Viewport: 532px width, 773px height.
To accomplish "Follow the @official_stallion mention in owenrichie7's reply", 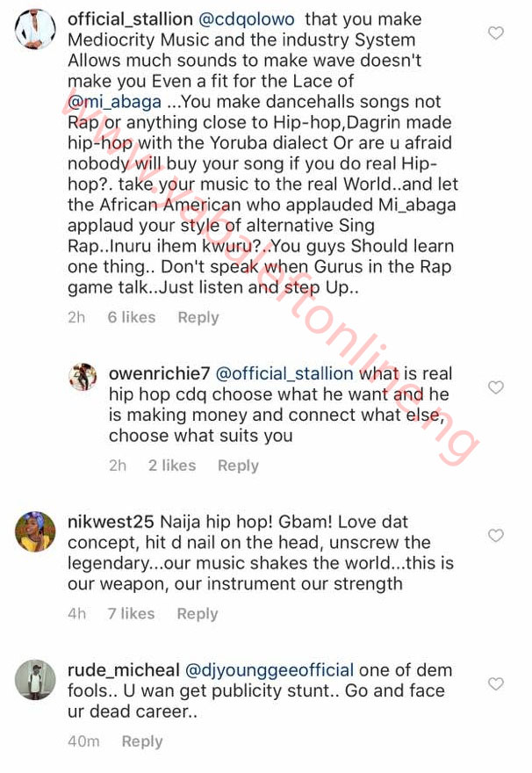I will pos(284,374).
